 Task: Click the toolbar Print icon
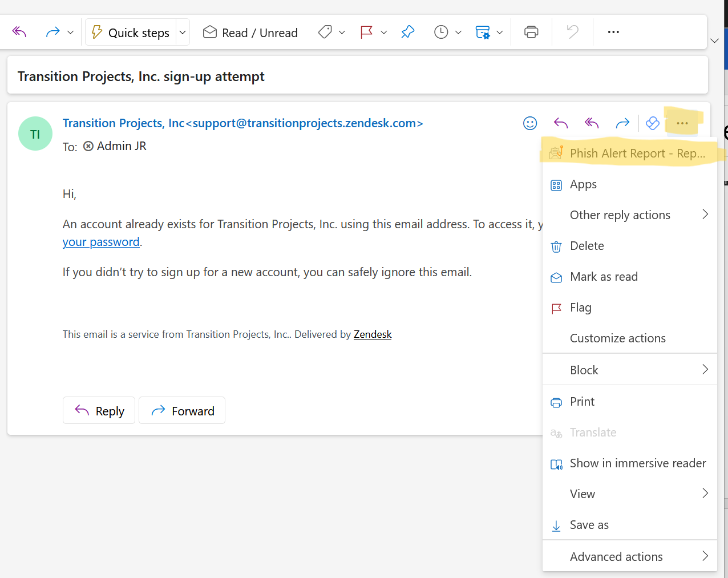coord(531,32)
